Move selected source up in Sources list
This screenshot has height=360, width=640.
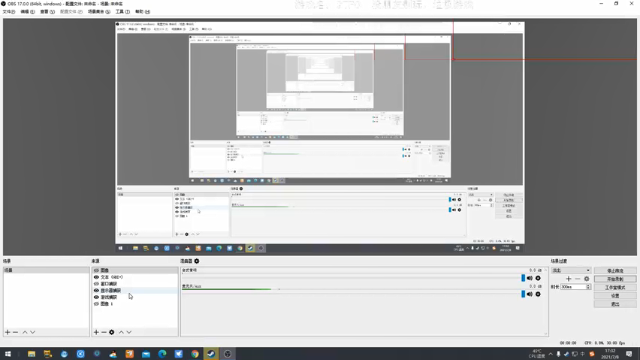(x=121, y=332)
